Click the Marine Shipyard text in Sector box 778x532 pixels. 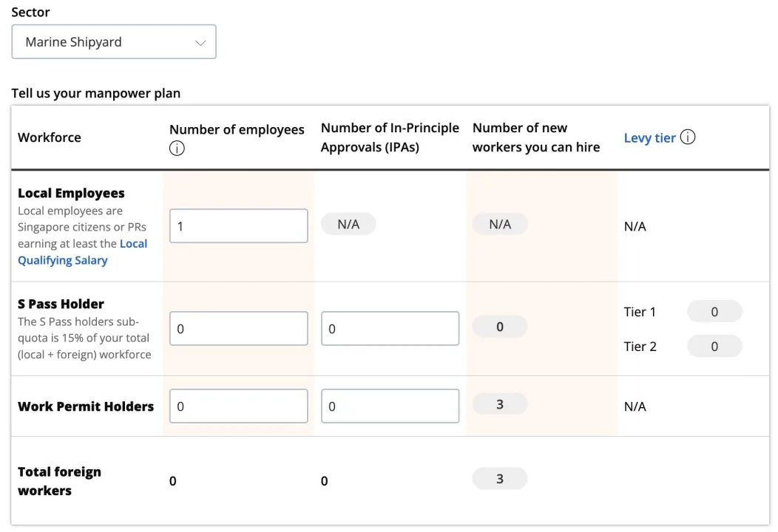pyautogui.click(x=73, y=42)
